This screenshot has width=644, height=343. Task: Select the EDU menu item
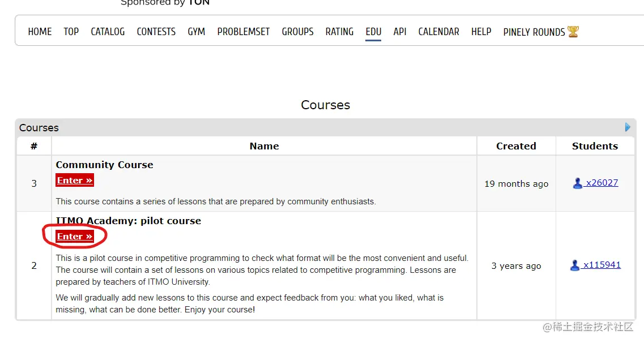click(x=373, y=32)
